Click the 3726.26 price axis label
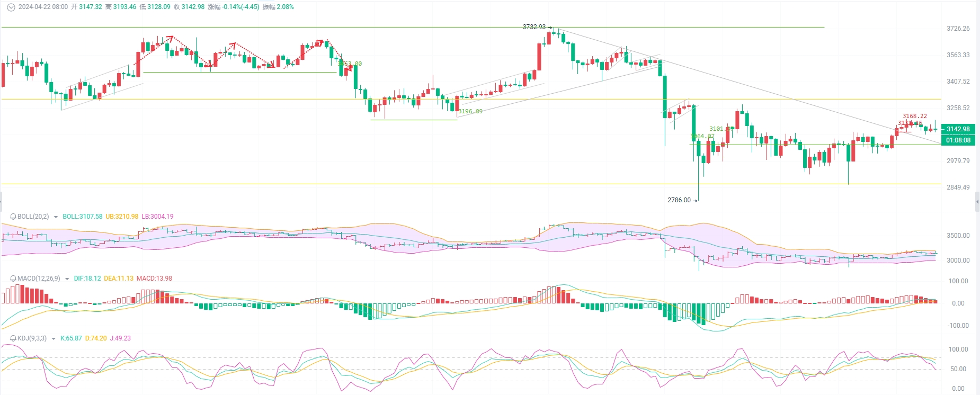The image size is (980, 395). (958, 29)
